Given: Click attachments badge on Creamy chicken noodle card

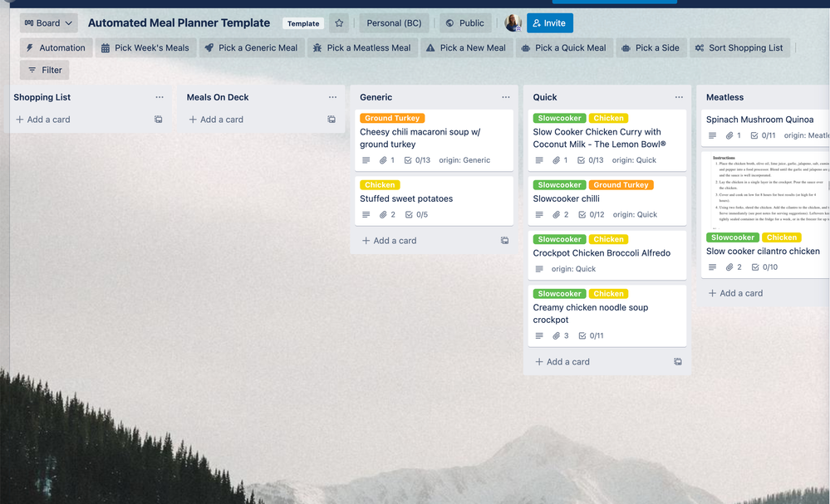Looking at the screenshot, I should (x=561, y=335).
